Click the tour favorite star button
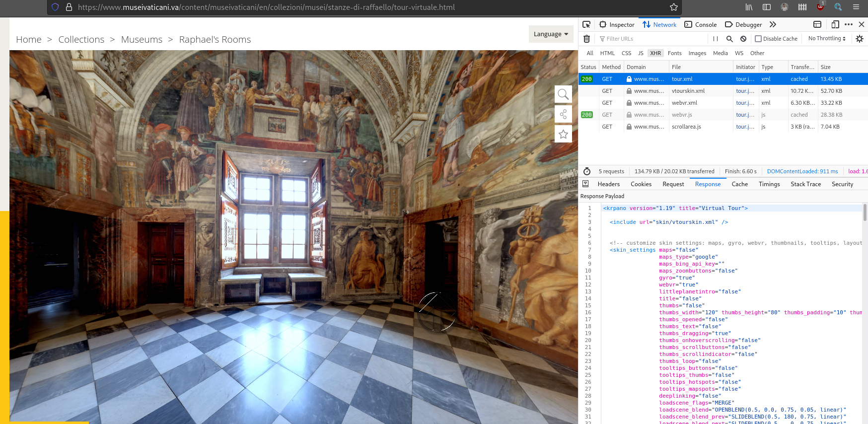The width and height of the screenshot is (868, 424). pos(563,134)
